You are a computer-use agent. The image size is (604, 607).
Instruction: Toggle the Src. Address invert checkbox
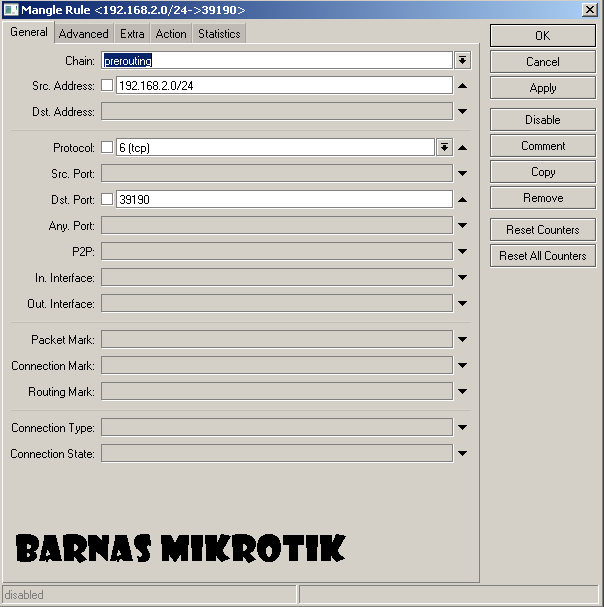tap(107, 85)
